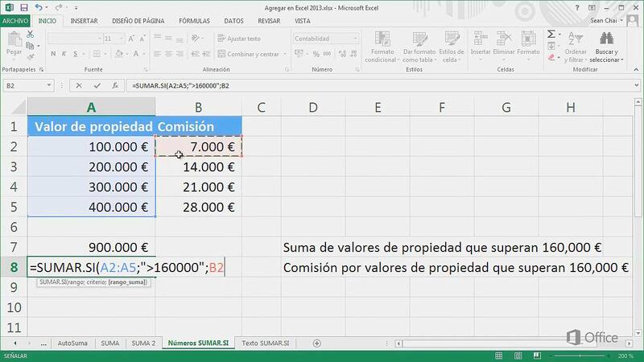
Task: Open the ARCHIVO file menu
Action: click(16, 21)
